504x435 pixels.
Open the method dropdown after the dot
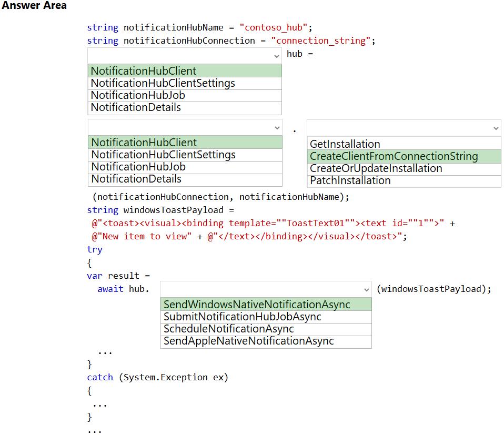[404, 127]
